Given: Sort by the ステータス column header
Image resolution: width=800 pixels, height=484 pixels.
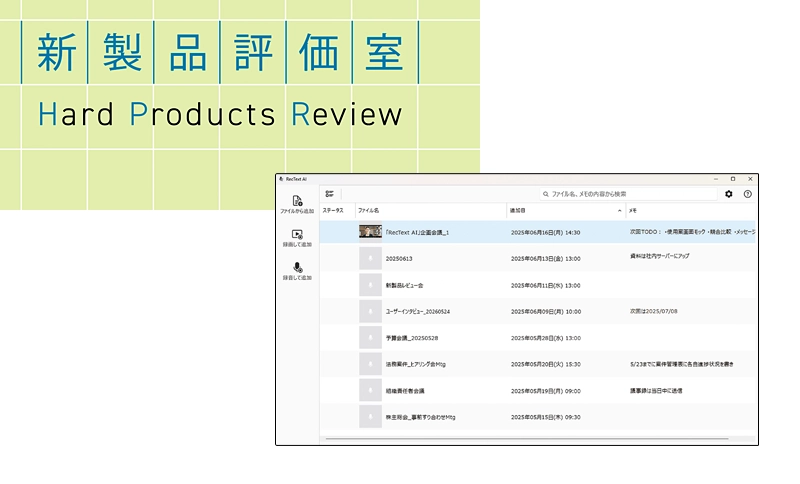Looking at the screenshot, I should (333, 210).
